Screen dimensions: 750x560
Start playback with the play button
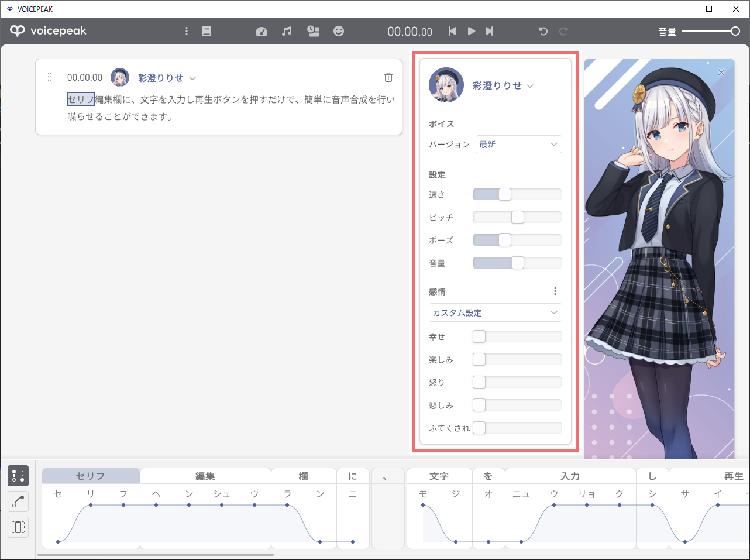pos(472,31)
